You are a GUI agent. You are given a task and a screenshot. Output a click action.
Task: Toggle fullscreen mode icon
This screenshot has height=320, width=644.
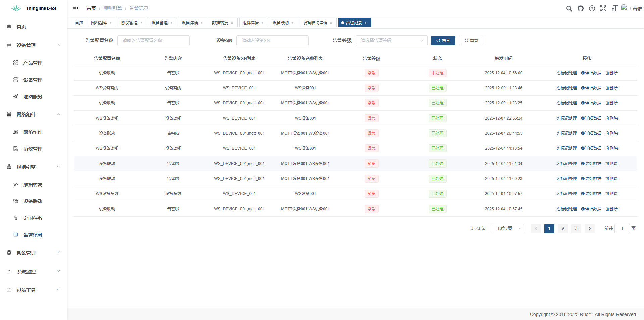pos(603,9)
